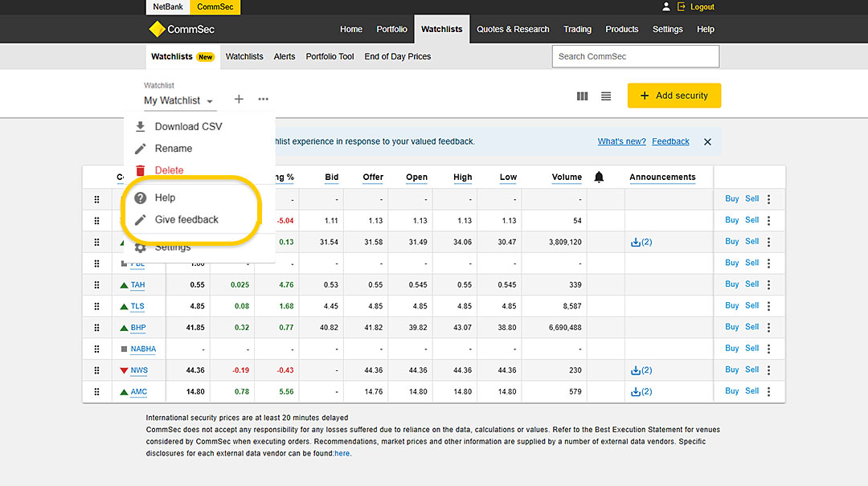Viewport: 868px width, 486px height.
Task: Click the CommSec diamond logo
Action: coord(158,29)
